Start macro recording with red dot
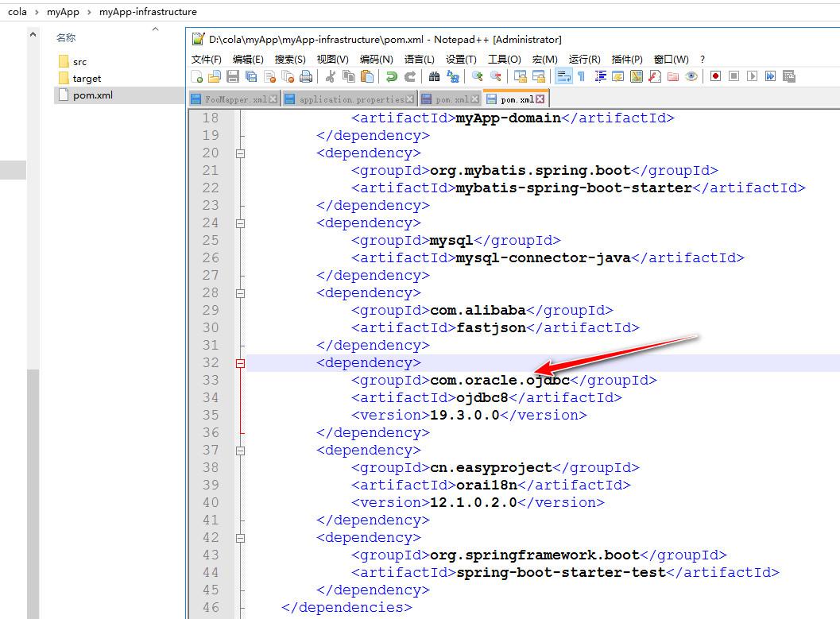 pyautogui.click(x=715, y=76)
